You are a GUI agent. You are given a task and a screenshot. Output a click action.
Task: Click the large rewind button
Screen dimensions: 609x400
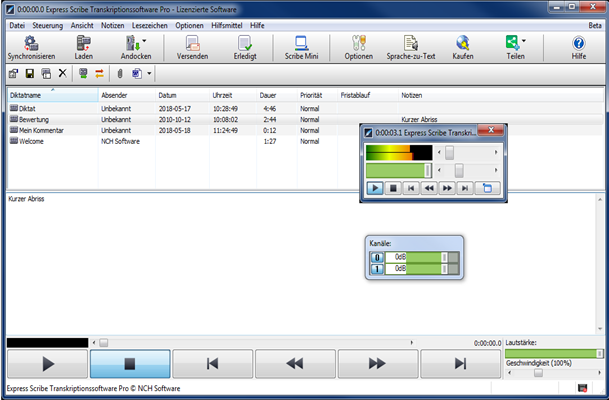pos(296,364)
